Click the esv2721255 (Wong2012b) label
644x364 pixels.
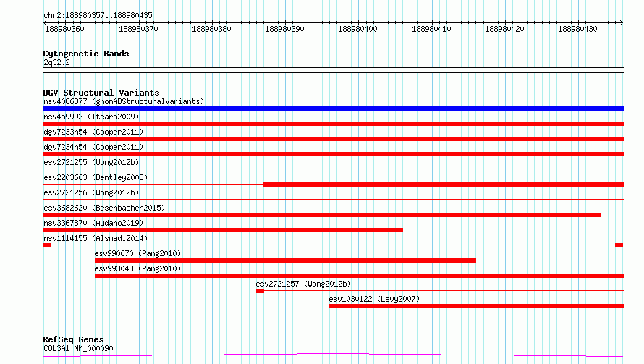click(91, 162)
